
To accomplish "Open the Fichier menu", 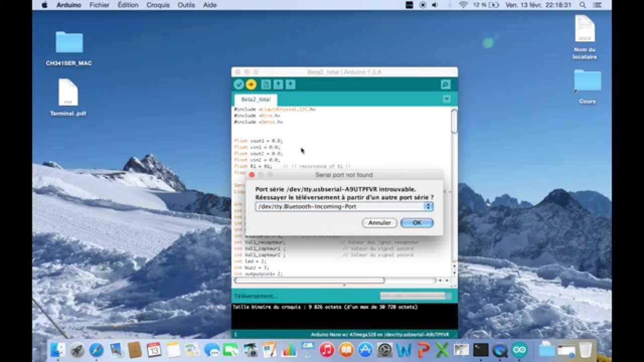I will point(100,5).
